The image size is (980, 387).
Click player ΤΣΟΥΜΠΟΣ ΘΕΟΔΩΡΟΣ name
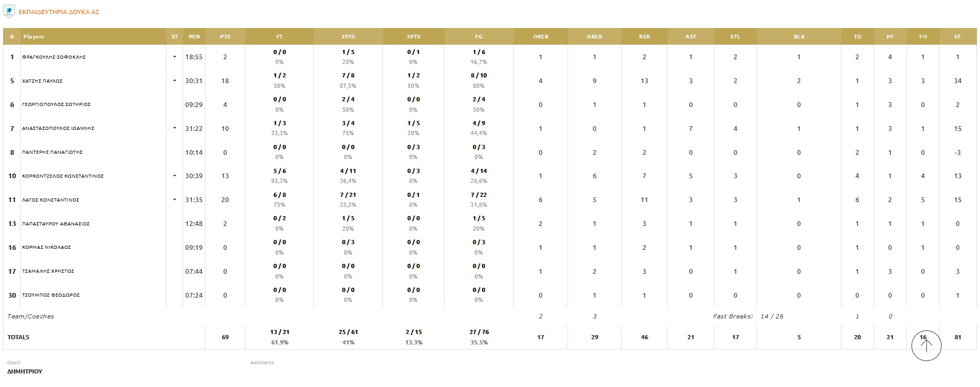51,295
